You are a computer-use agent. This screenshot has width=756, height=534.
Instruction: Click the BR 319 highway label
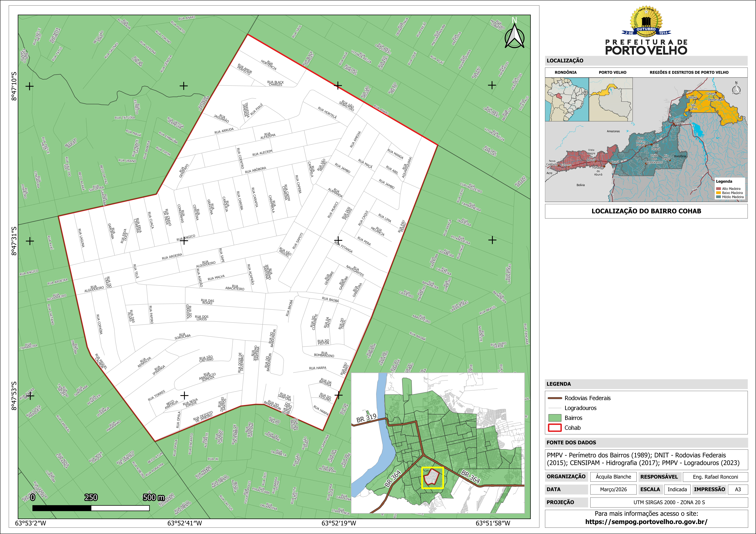pos(366,418)
